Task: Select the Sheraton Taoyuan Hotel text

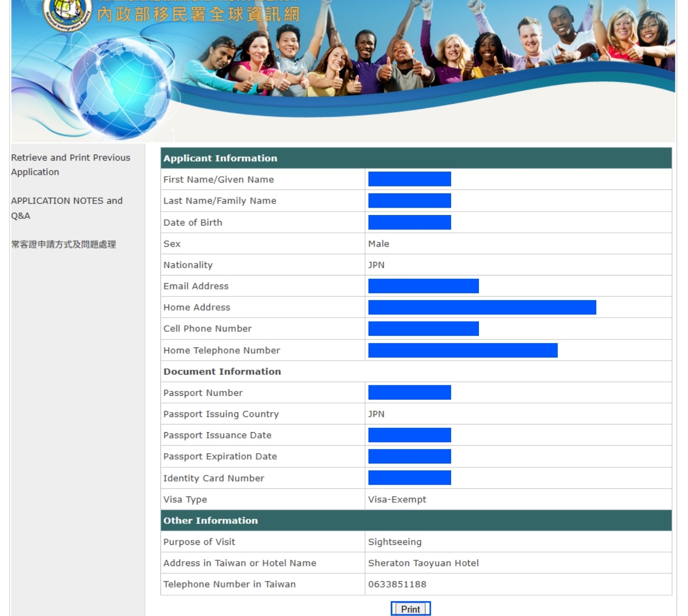Action: [423, 563]
